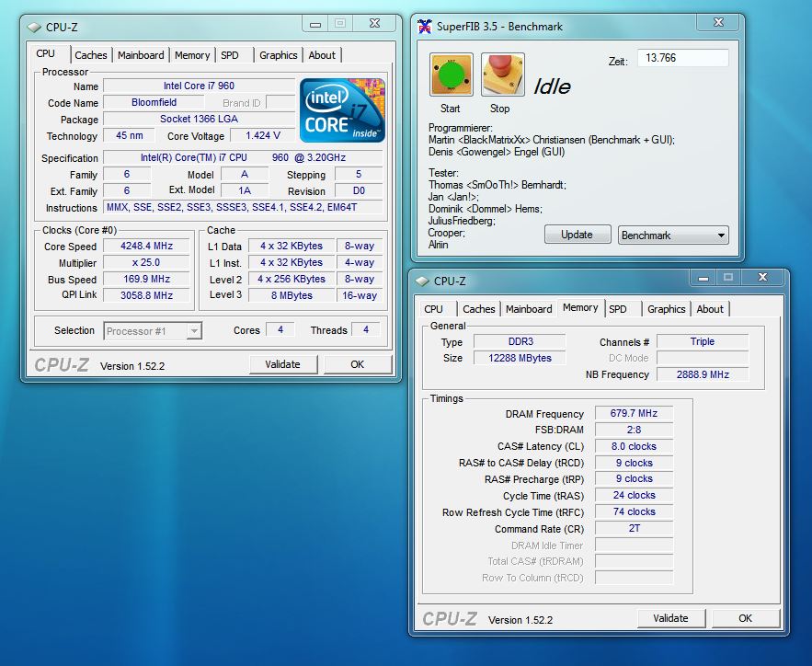The width and height of the screenshot is (812, 666).
Task: Click the Level 3 cache value 8 MBytes
Action: (292, 295)
